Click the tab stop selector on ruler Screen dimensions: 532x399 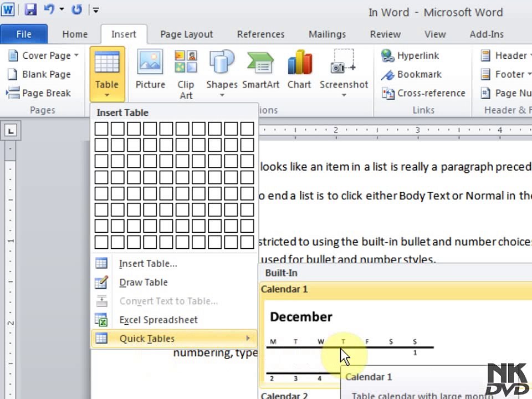point(11,131)
